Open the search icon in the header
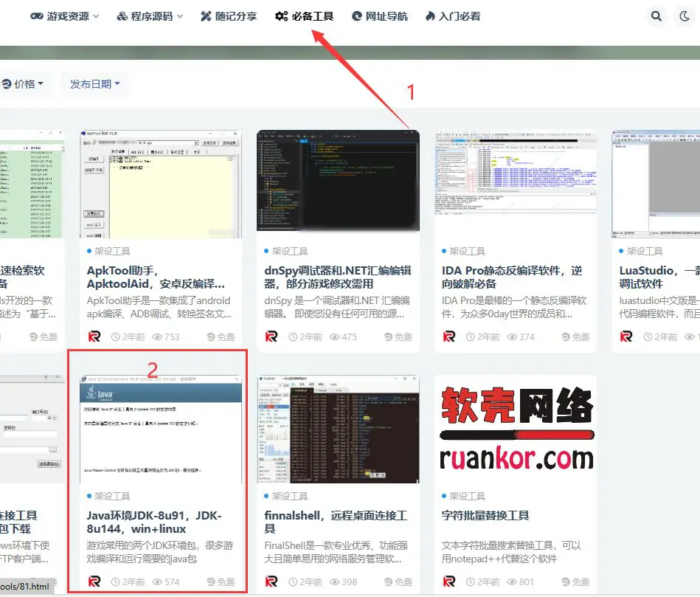This screenshot has width=700, height=597. [x=656, y=16]
